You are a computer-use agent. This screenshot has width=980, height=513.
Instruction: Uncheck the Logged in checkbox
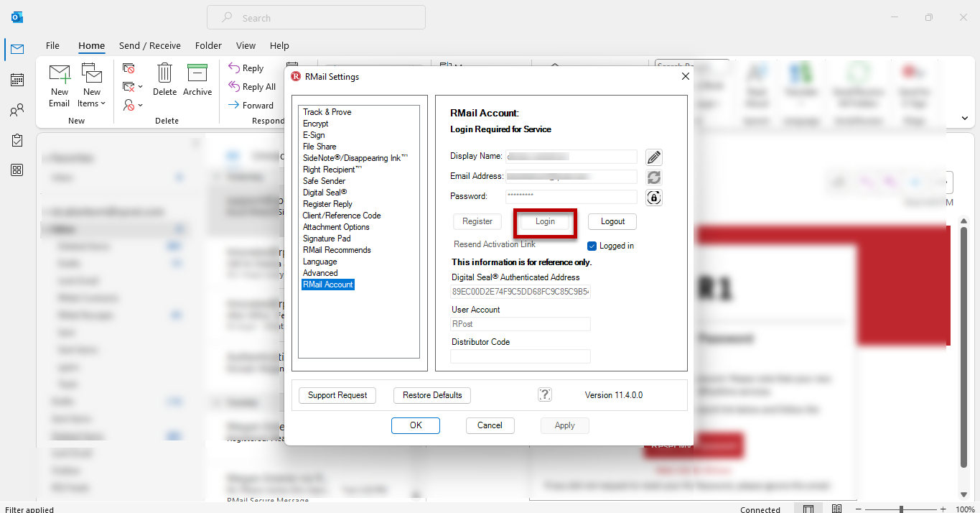pos(592,246)
